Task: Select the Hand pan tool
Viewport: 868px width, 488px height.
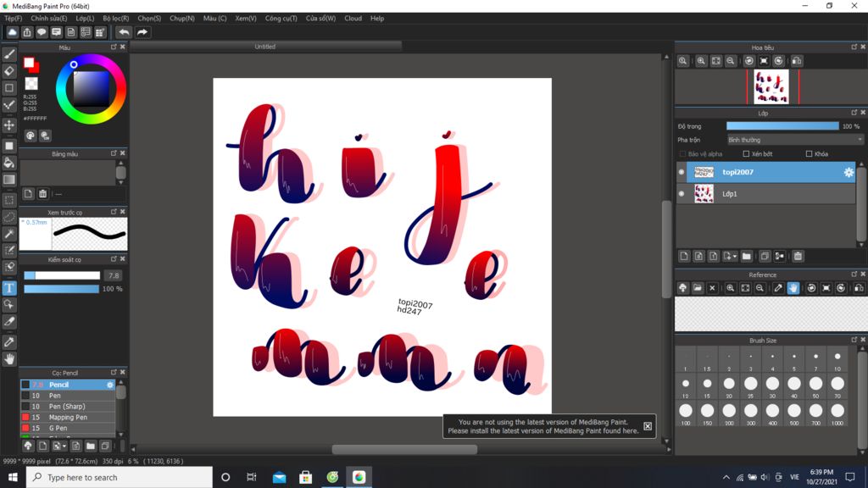Action: pos(9,359)
